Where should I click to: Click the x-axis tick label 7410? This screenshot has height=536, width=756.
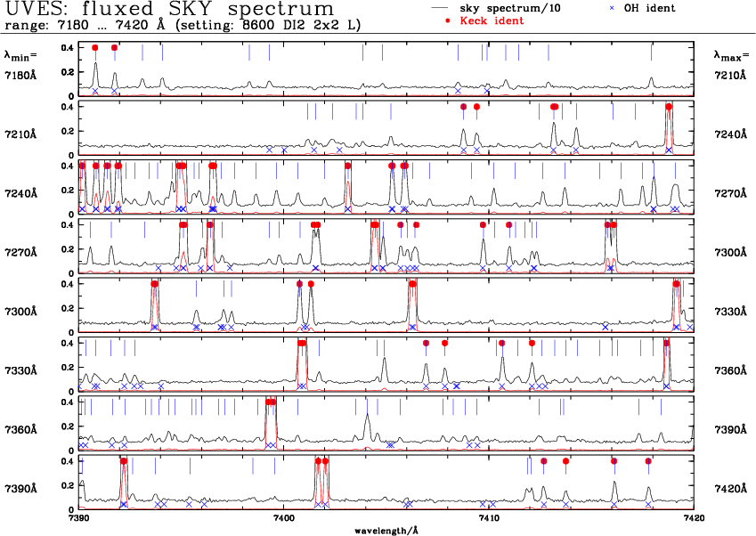tap(488, 518)
